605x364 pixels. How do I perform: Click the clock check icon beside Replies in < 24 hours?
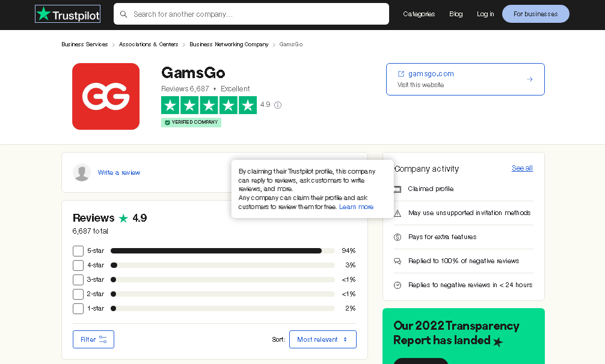pyautogui.click(x=398, y=285)
